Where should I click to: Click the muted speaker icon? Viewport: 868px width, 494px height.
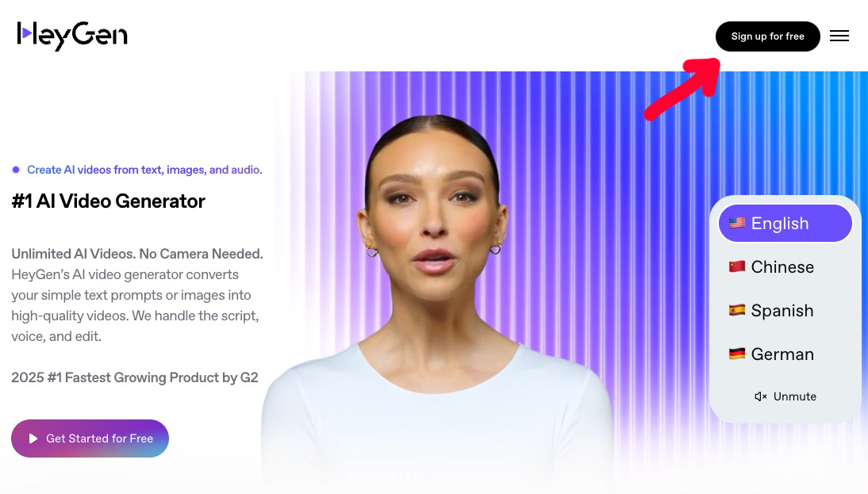click(761, 396)
